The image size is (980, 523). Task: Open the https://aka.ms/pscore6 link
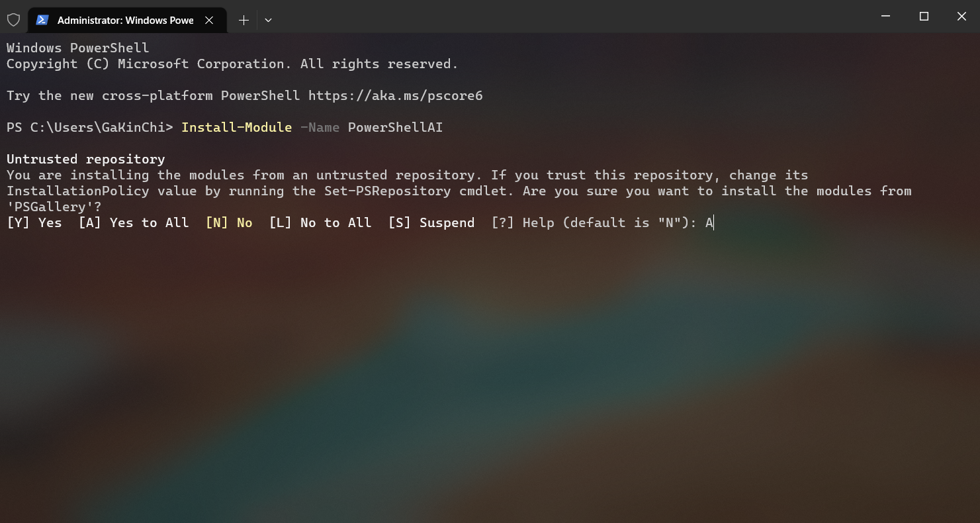coord(395,95)
